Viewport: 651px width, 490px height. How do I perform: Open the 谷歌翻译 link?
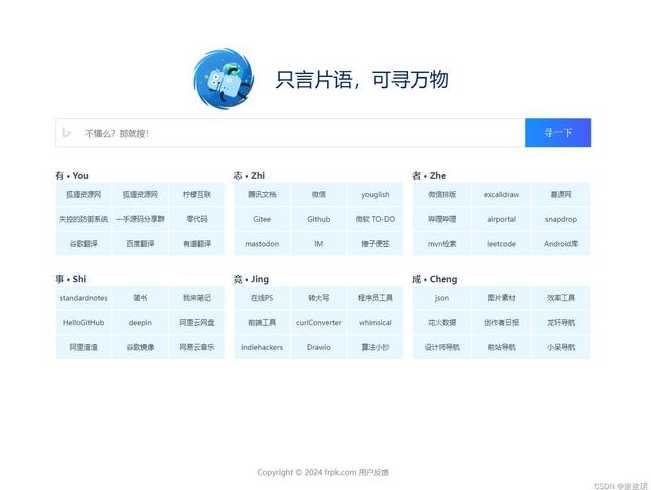pyautogui.click(x=83, y=243)
